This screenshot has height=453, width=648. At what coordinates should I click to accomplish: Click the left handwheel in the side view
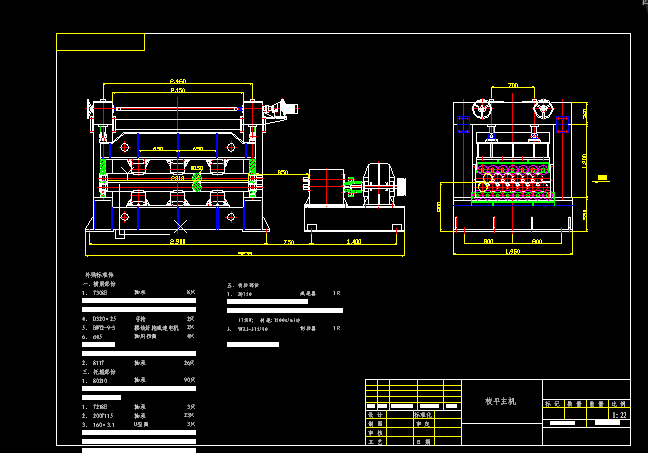pos(481,109)
